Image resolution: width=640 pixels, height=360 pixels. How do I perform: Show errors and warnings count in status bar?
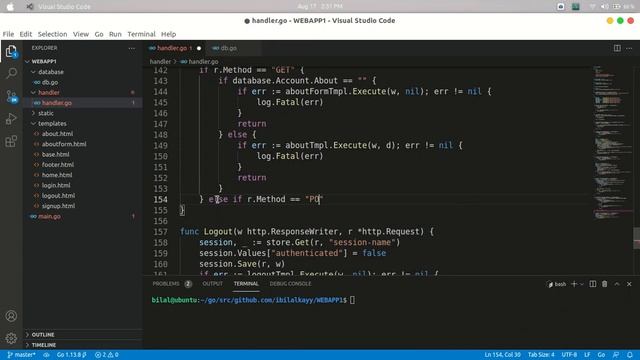(x=107, y=355)
